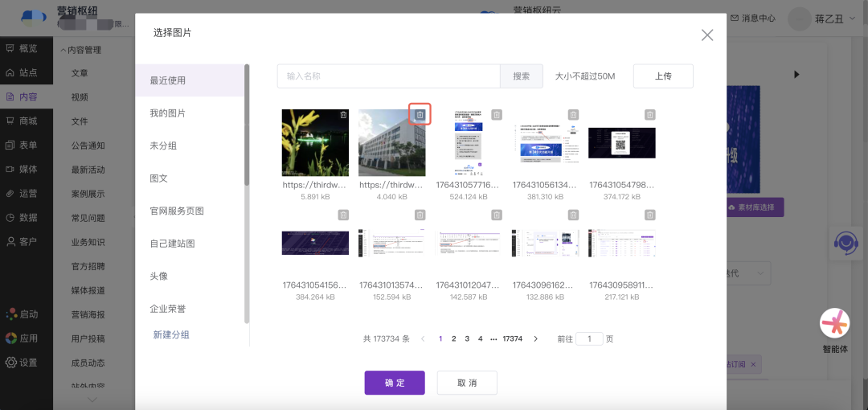Close the 选择图片 dialog with X
The width and height of the screenshot is (868, 410).
click(707, 35)
